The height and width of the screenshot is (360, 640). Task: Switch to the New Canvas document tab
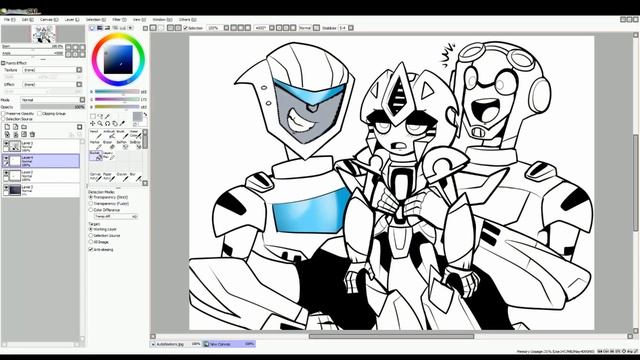pos(229,344)
